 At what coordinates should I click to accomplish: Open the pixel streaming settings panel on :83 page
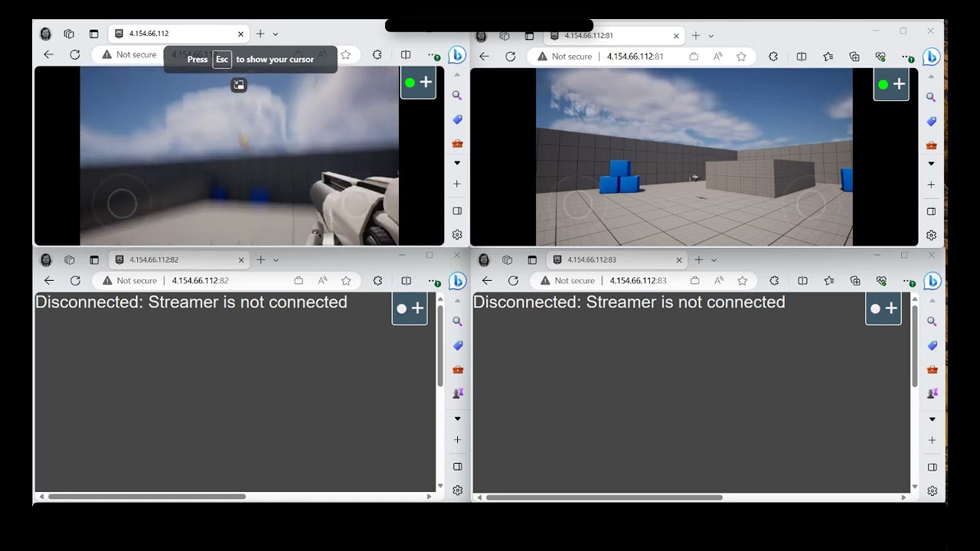[883, 308]
